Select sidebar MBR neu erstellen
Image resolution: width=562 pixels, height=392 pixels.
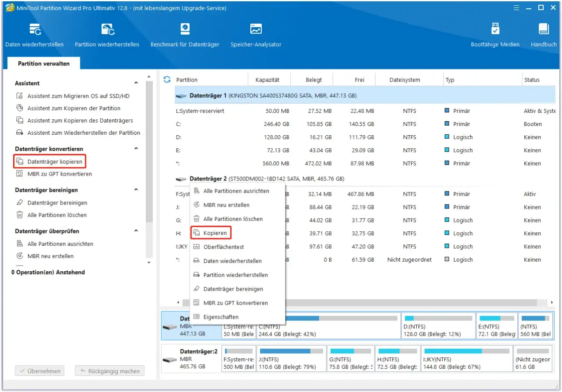pos(45,256)
